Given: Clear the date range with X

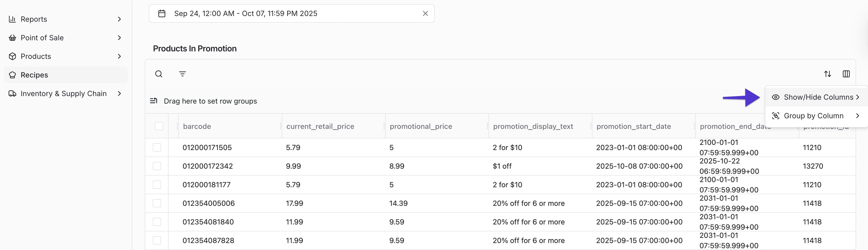Looking at the screenshot, I should pyautogui.click(x=425, y=13).
